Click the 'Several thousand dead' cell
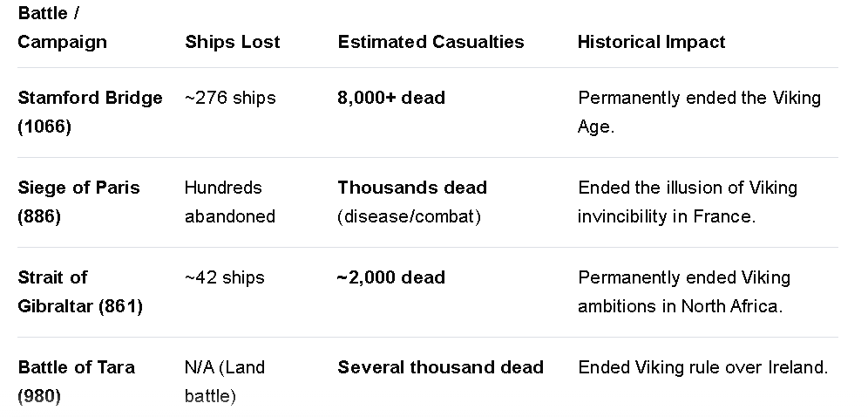 pyautogui.click(x=441, y=367)
